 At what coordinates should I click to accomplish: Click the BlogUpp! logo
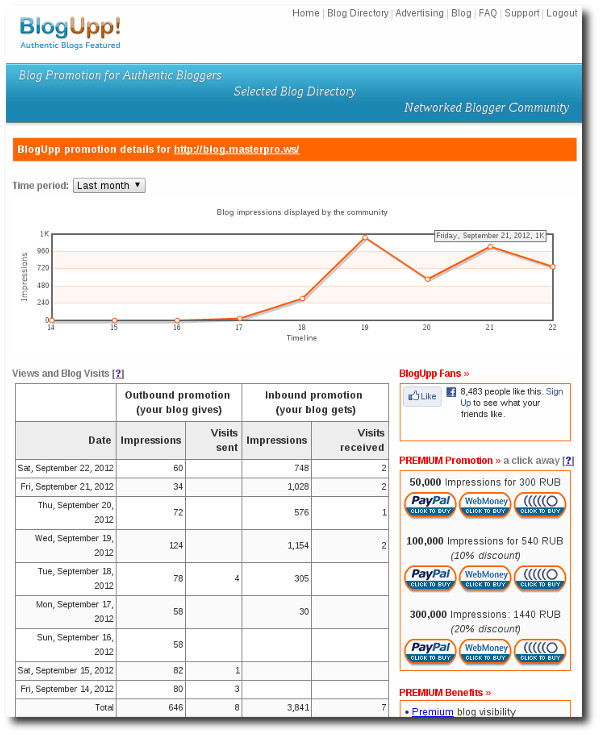click(x=70, y=32)
